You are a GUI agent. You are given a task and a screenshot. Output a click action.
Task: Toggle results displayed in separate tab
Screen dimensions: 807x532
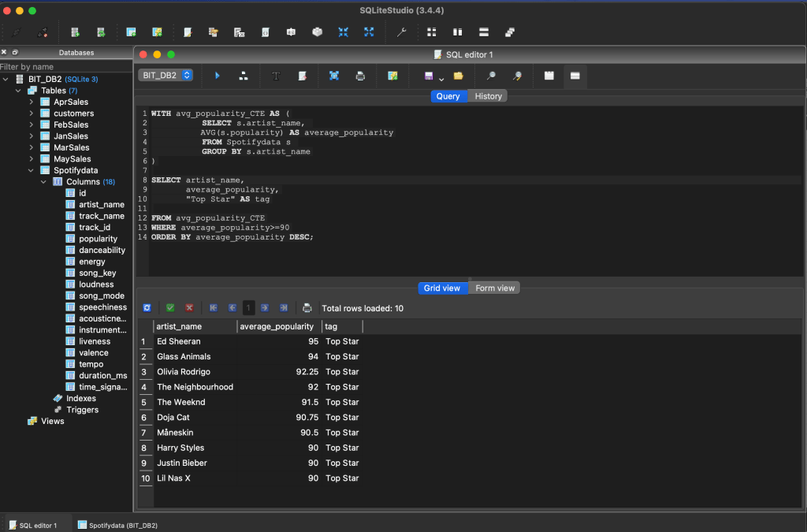[549, 76]
